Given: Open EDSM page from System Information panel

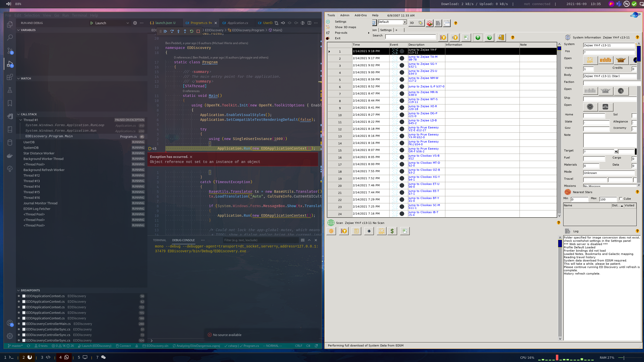Looking at the screenshot, I should pyautogui.click(x=590, y=61).
